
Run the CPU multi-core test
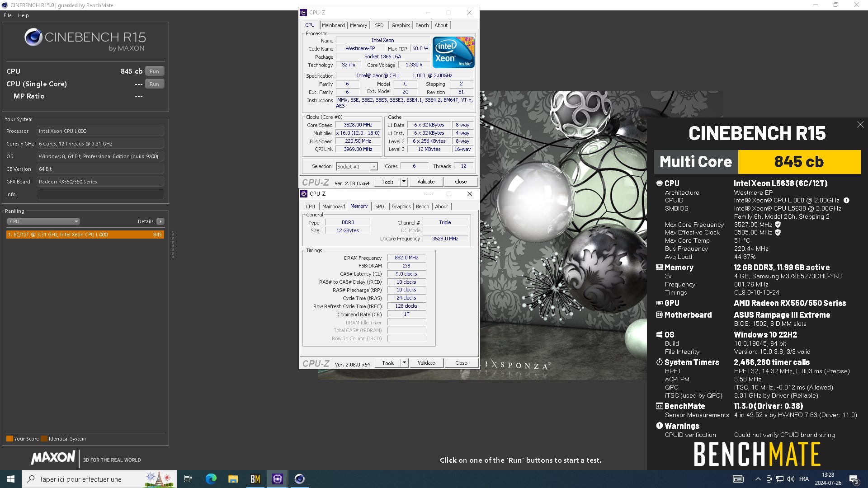(155, 71)
